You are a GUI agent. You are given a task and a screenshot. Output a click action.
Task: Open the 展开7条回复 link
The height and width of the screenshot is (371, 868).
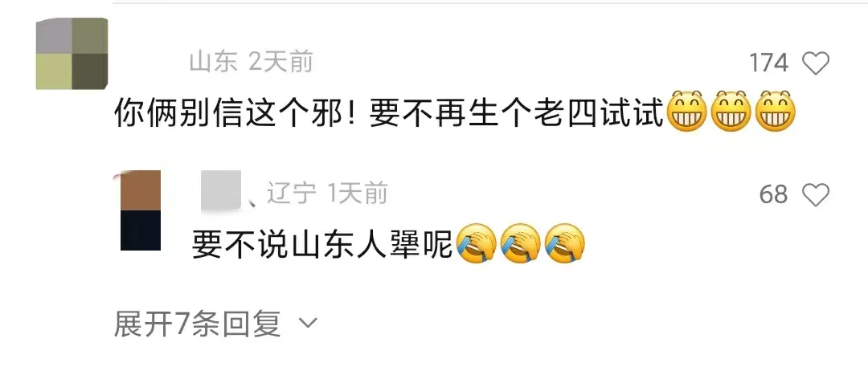(x=197, y=323)
